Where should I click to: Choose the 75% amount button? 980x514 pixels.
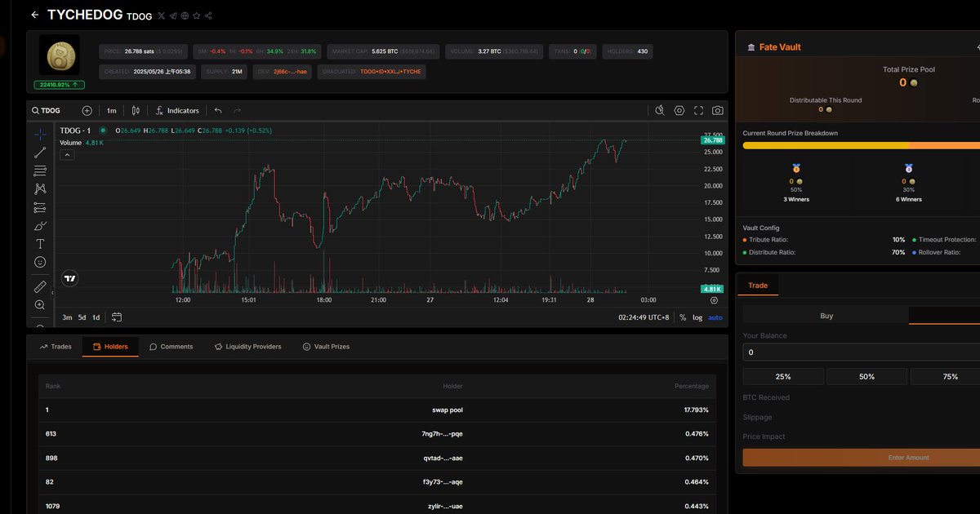(946, 376)
